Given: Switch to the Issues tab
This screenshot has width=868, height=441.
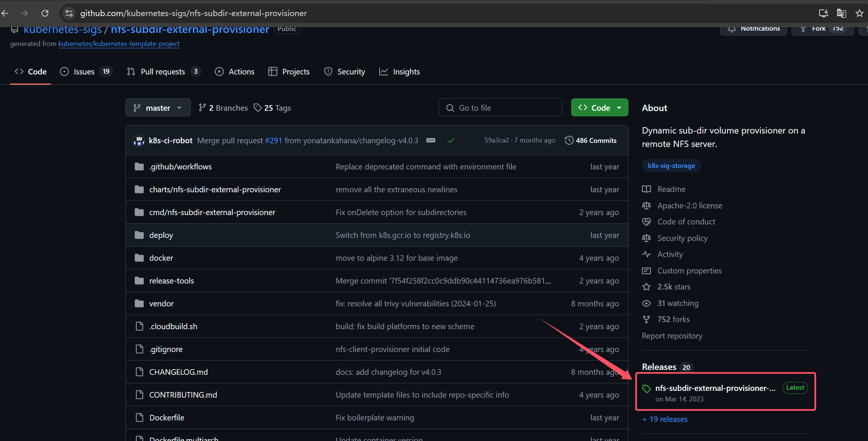Looking at the screenshot, I should click(85, 71).
